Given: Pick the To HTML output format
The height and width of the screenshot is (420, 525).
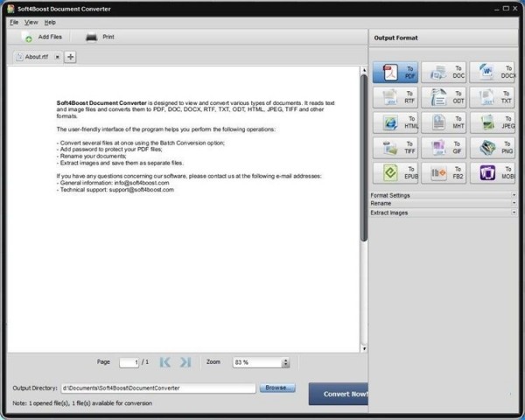Looking at the screenshot, I should [395, 122].
